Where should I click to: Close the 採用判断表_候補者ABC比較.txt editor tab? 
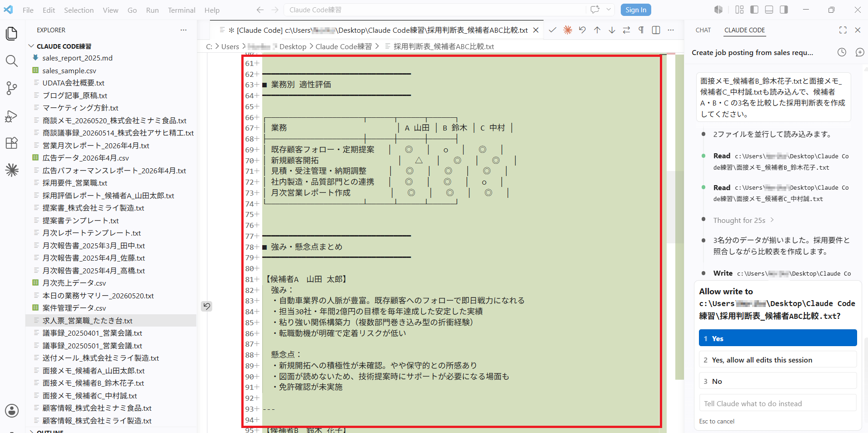pos(536,30)
